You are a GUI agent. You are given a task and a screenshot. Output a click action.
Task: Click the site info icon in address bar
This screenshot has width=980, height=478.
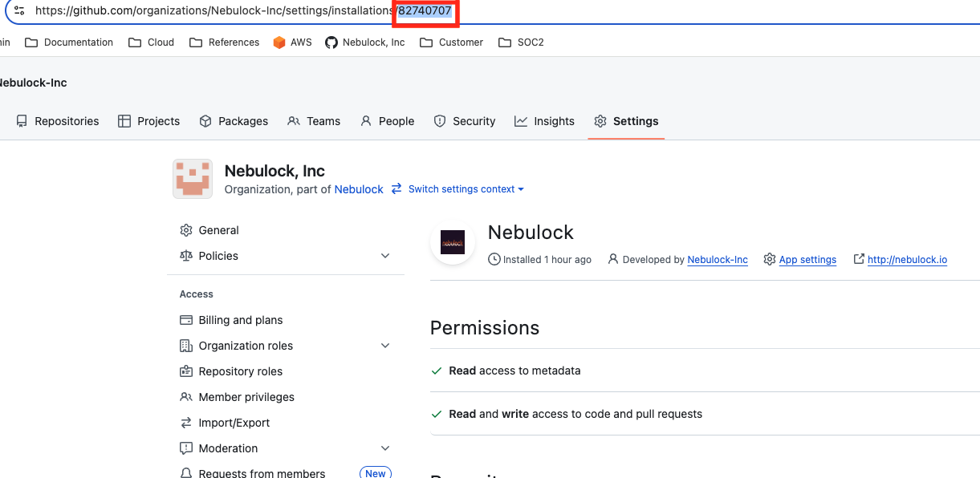[x=19, y=11]
